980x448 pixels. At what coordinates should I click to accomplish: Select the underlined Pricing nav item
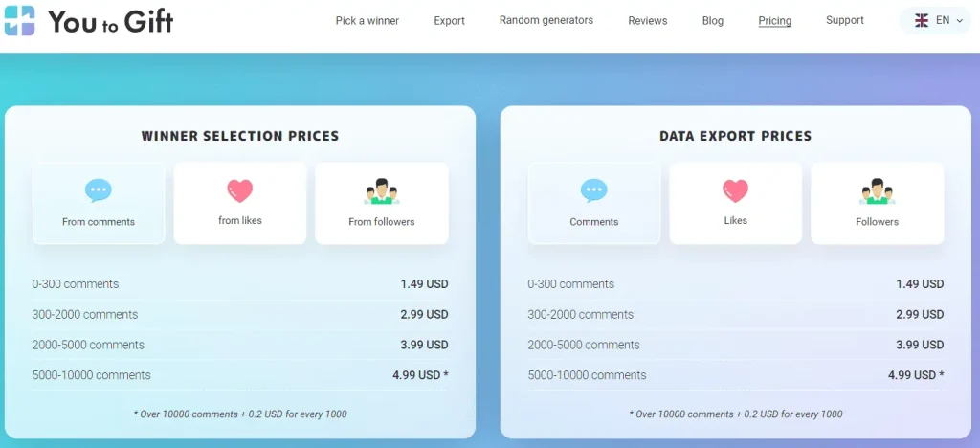pyautogui.click(x=775, y=21)
